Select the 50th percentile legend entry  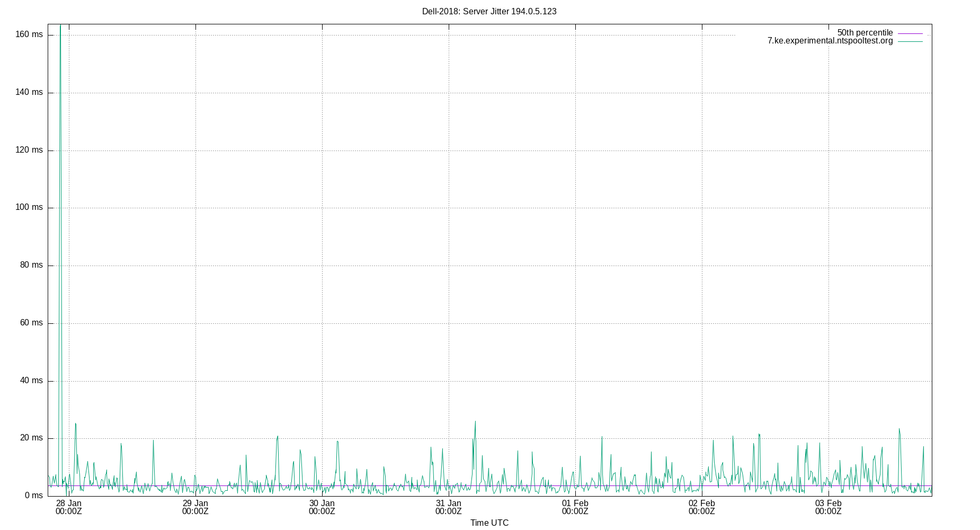click(865, 32)
